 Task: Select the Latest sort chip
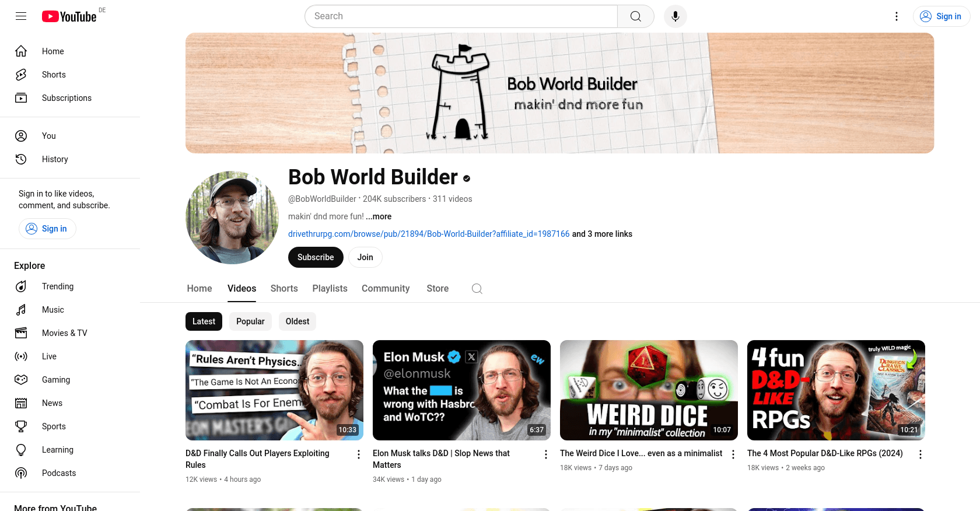[x=204, y=321]
